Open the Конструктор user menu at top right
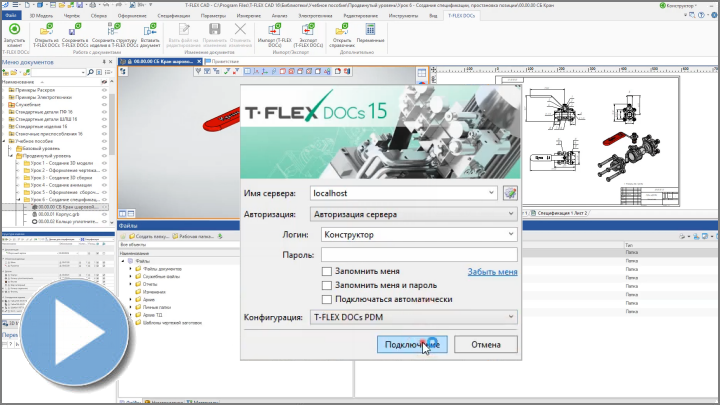The width and height of the screenshot is (720, 405). (x=678, y=6)
